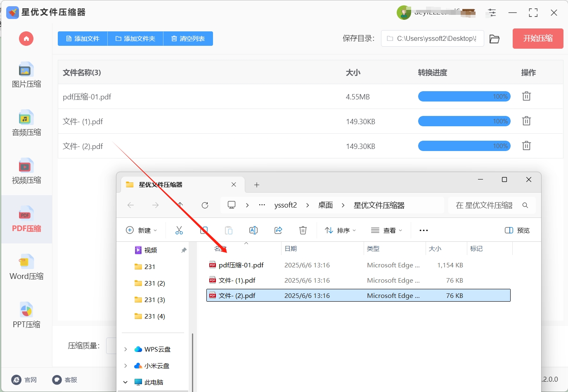The height and width of the screenshot is (392, 568).
Task: Delete 文件- (2).pdf with its trash icon
Action: (526, 146)
